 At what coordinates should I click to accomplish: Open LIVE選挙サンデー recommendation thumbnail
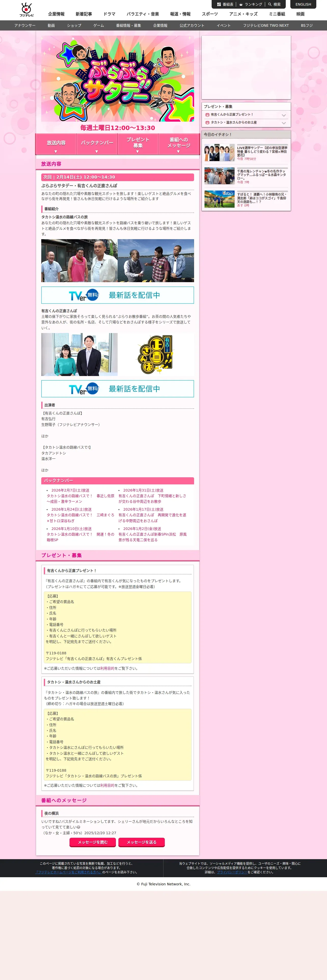[219, 153]
